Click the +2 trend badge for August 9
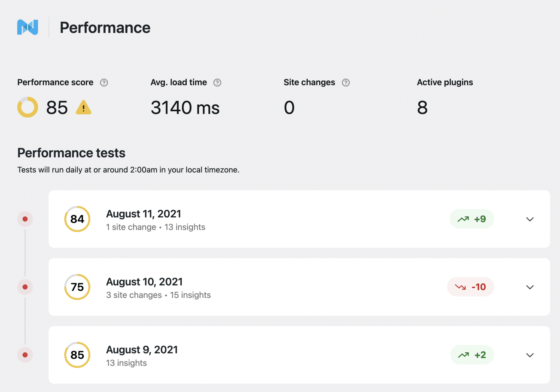The height and width of the screenshot is (392, 560). click(x=472, y=355)
